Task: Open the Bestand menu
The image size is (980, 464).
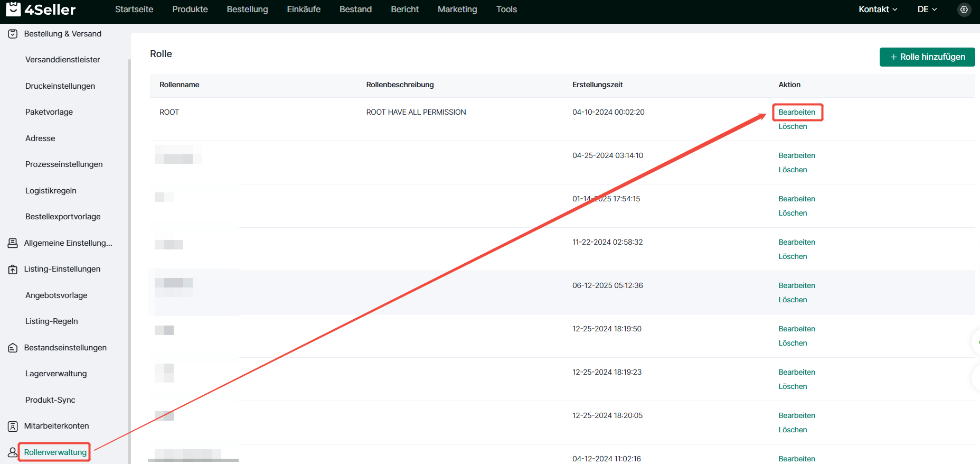Action: click(355, 10)
